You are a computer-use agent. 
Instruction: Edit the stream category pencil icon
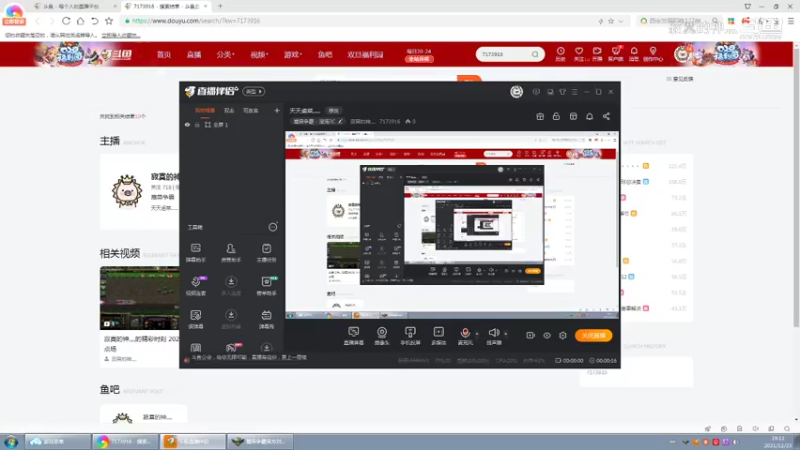pyautogui.click(x=340, y=121)
